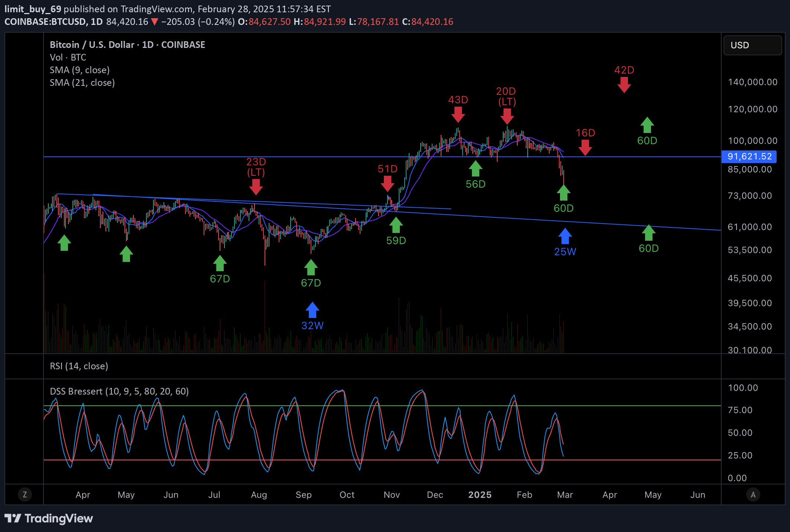Screen dimensions: 790x532
Task: Click the RSI (14, close) pane label
Action: (x=79, y=366)
